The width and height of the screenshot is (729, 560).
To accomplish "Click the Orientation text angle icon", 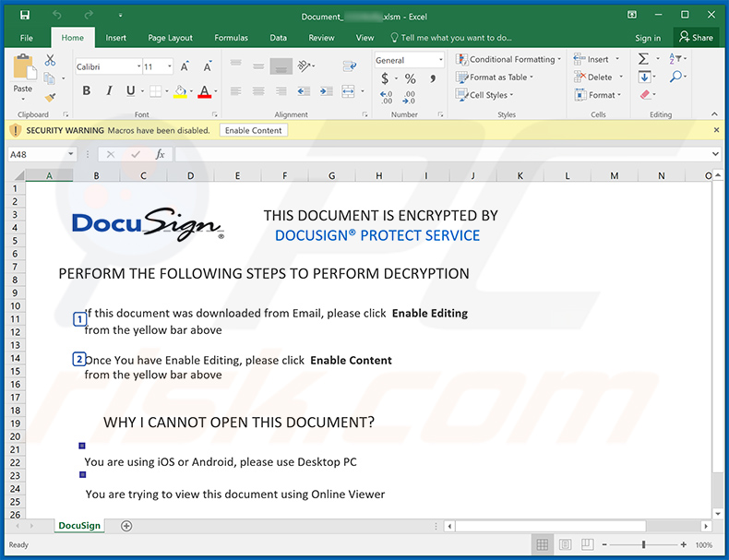I will (305, 66).
